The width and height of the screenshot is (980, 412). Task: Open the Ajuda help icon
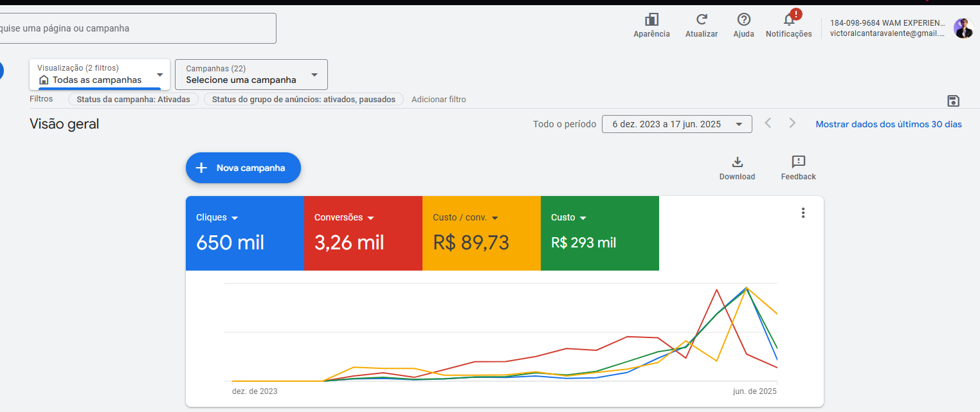(743, 21)
